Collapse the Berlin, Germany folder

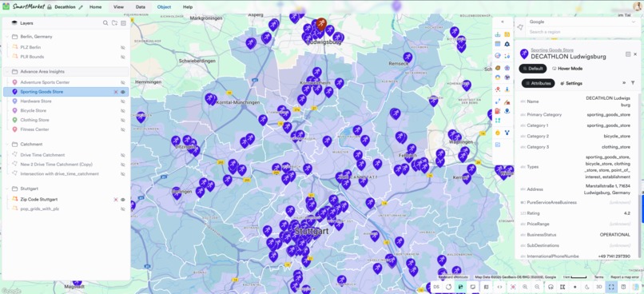click(7, 37)
